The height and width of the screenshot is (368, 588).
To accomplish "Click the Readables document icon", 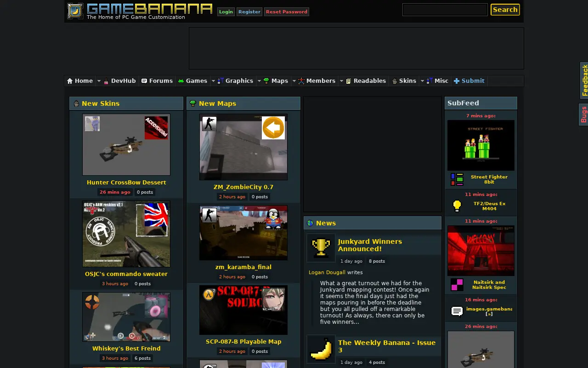I will [349, 81].
